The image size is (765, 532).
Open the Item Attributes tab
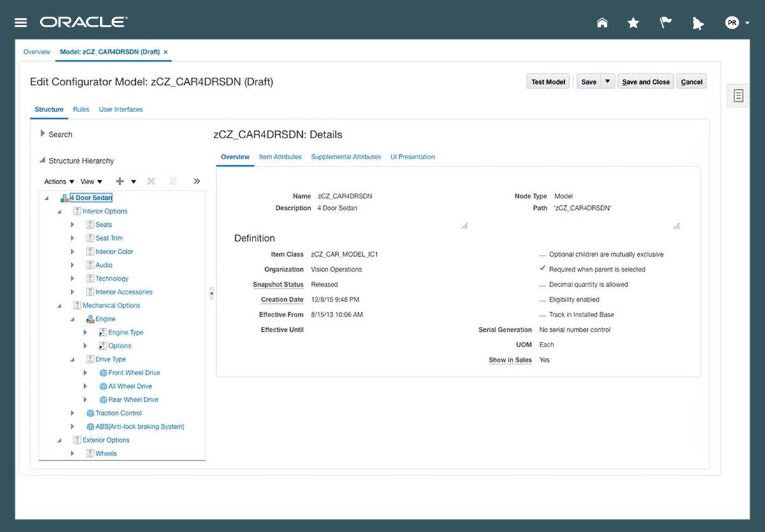pyautogui.click(x=280, y=157)
